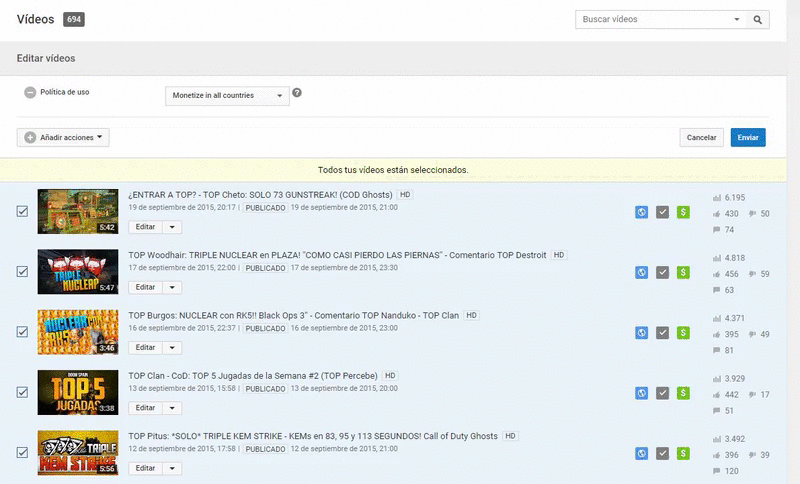Click gray checkmark icon for ENTRAR A TOP video

pos(662,212)
